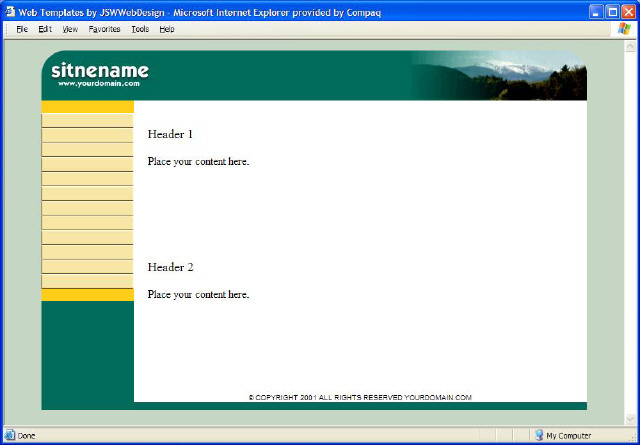Open the View menu
The width and height of the screenshot is (640, 445).
pos(70,29)
